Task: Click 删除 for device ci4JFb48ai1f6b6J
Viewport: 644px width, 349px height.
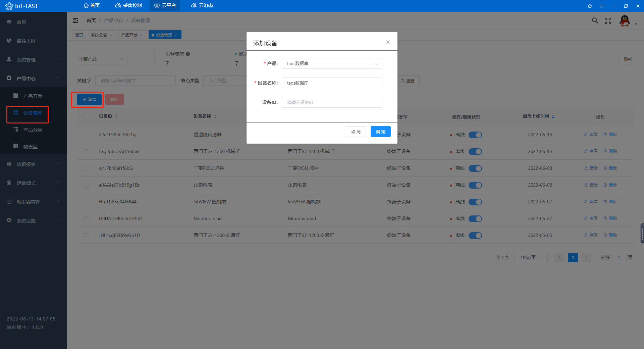Action: pos(610,168)
